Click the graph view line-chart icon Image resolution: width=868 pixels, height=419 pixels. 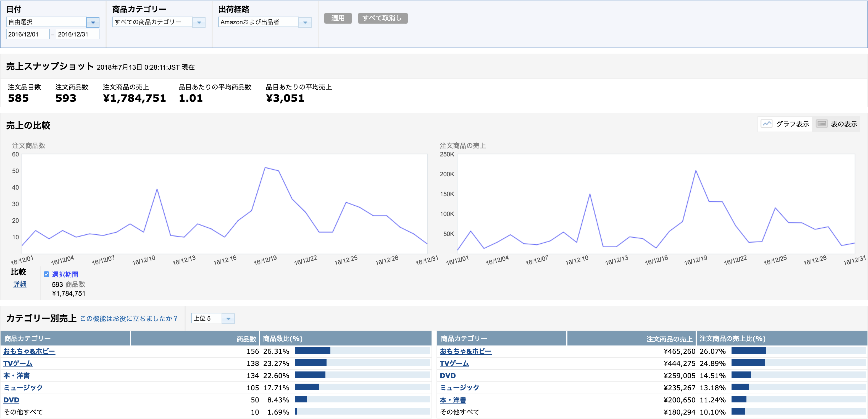[767, 124]
